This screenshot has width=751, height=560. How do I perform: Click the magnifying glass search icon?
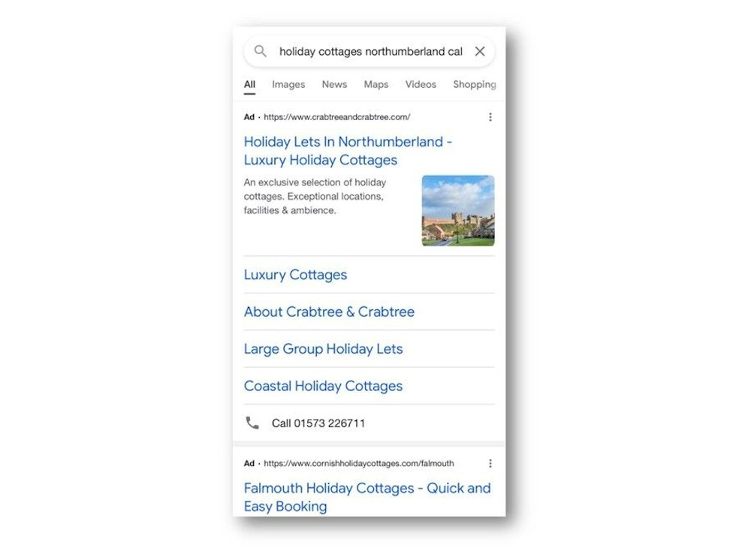pyautogui.click(x=260, y=51)
